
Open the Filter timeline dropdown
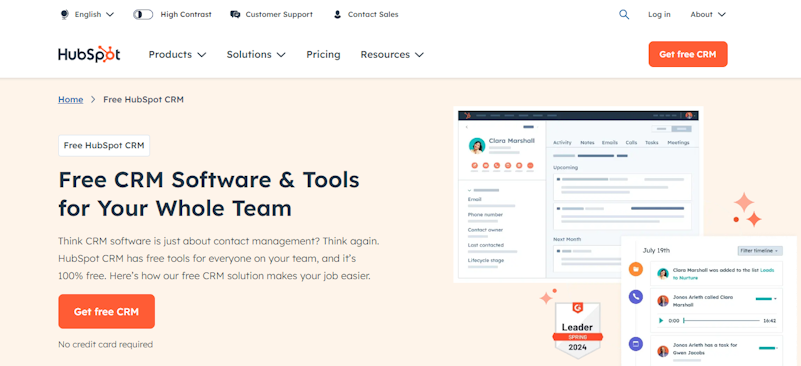point(760,250)
